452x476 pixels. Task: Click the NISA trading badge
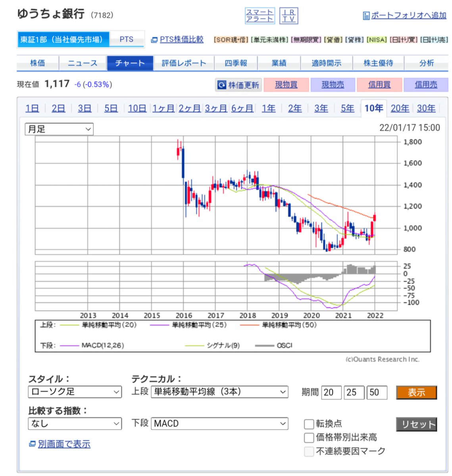pyautogui.click(x=377, y=40)
